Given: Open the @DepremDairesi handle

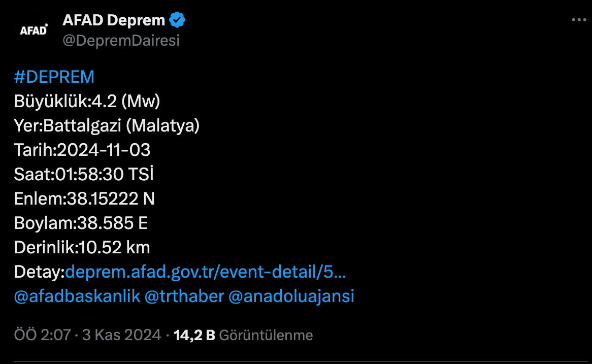Looking at the screenshot, I should coord(121,41).
